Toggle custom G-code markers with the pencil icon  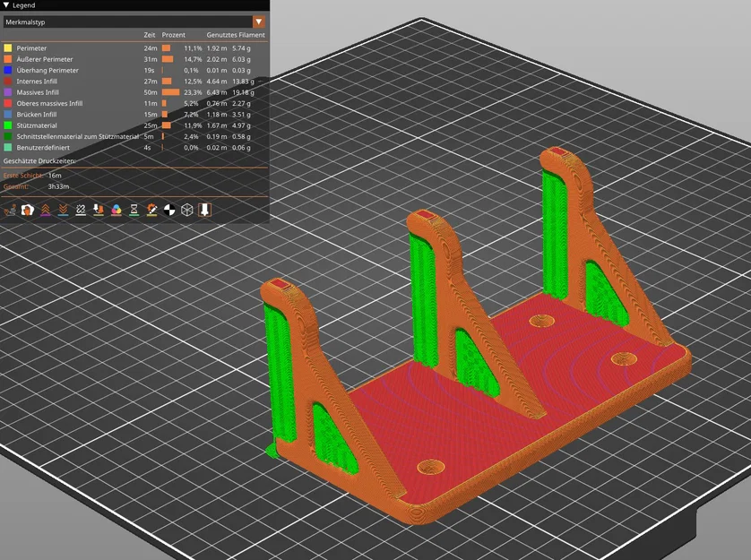(151, 210)
